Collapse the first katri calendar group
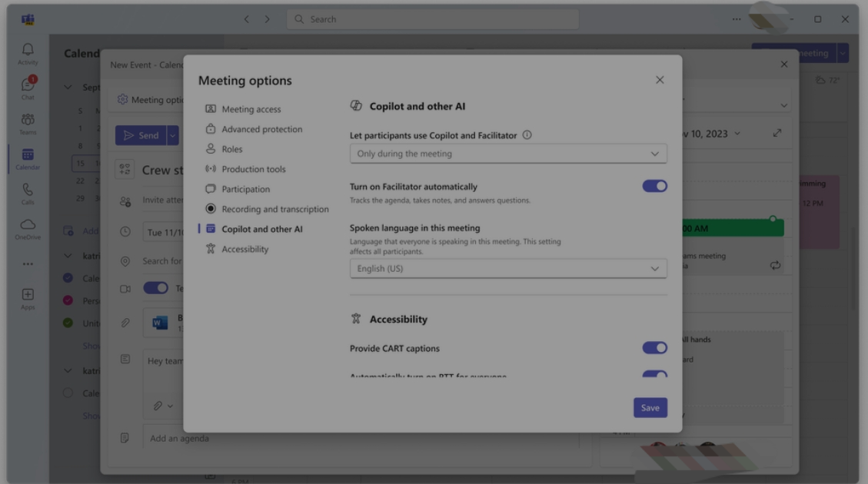The height and width of the screenshot is (484, 868). pos(68,256)
